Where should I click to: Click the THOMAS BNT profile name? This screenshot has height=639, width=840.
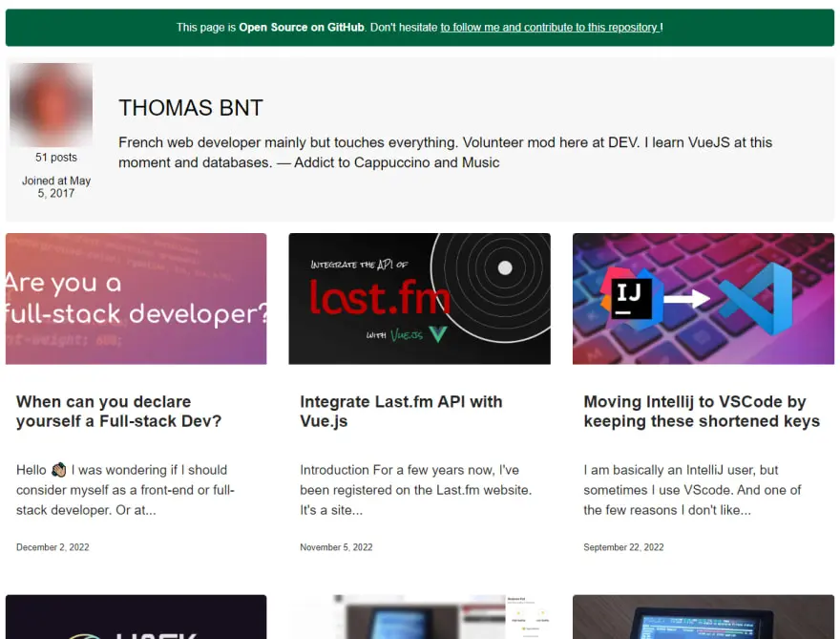[190, 108]
